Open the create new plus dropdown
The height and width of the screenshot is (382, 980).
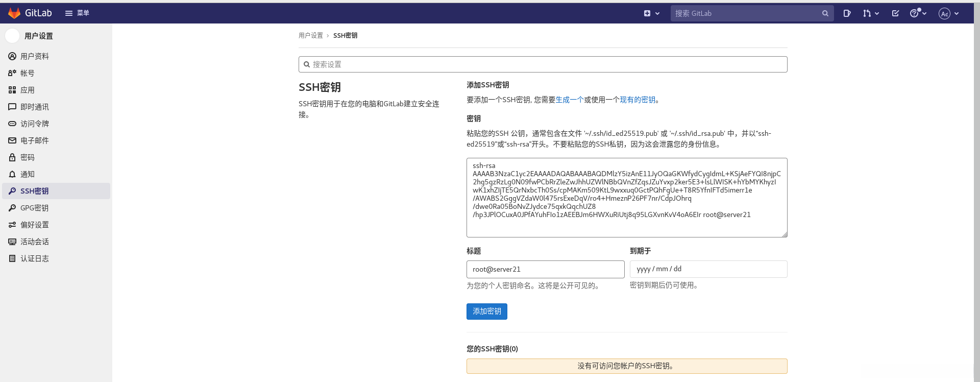[x=651, y=13]
